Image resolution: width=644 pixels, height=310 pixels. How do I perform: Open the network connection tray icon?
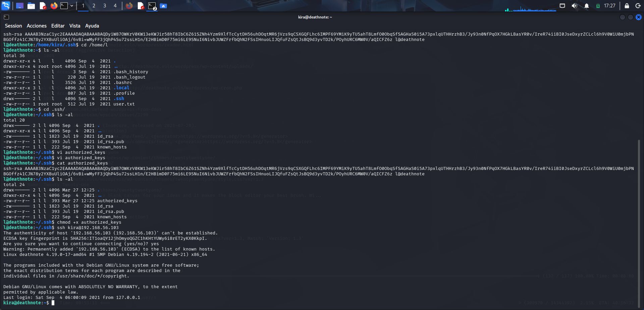coord(562,6)
